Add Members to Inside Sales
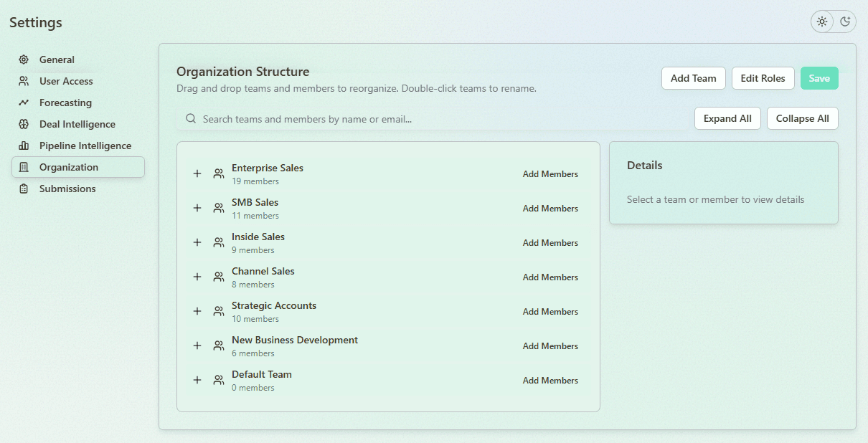This screenshot has height=443, width=868. pyautogui.click(x=550, y=242)
